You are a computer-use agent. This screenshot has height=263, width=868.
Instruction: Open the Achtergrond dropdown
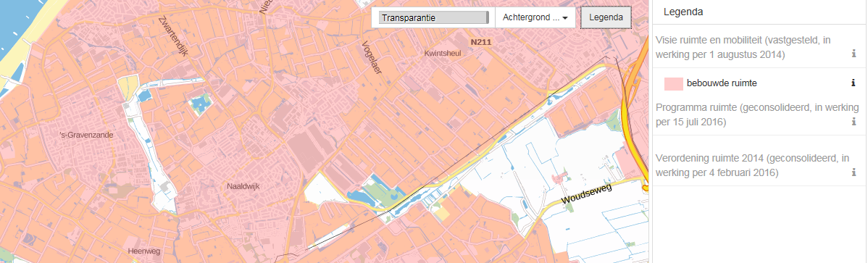click(535, 17)
